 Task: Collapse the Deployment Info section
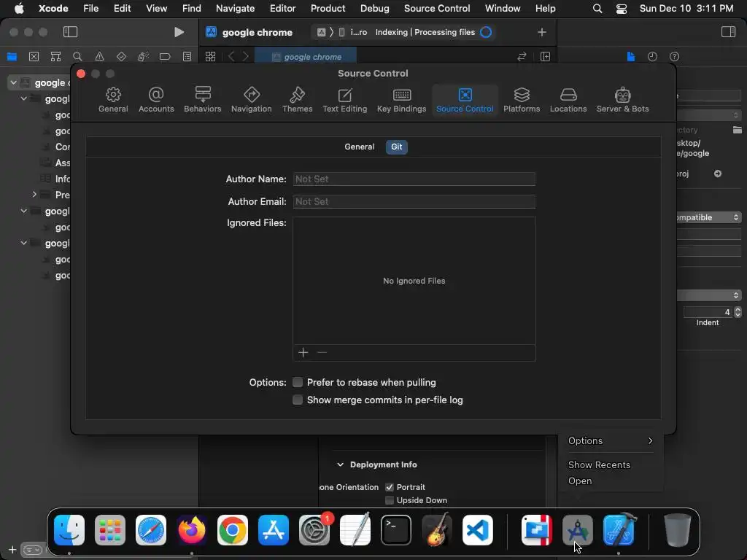click(x=340, y=464)
